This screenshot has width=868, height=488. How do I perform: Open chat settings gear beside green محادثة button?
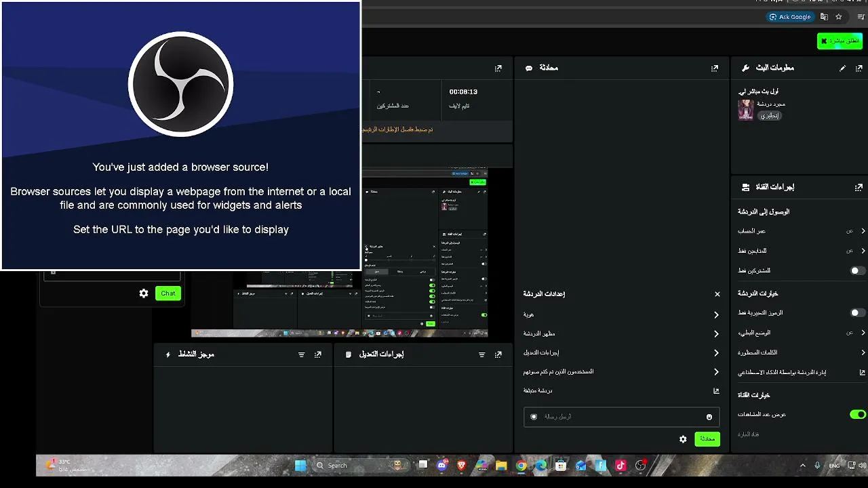(683, 439)
